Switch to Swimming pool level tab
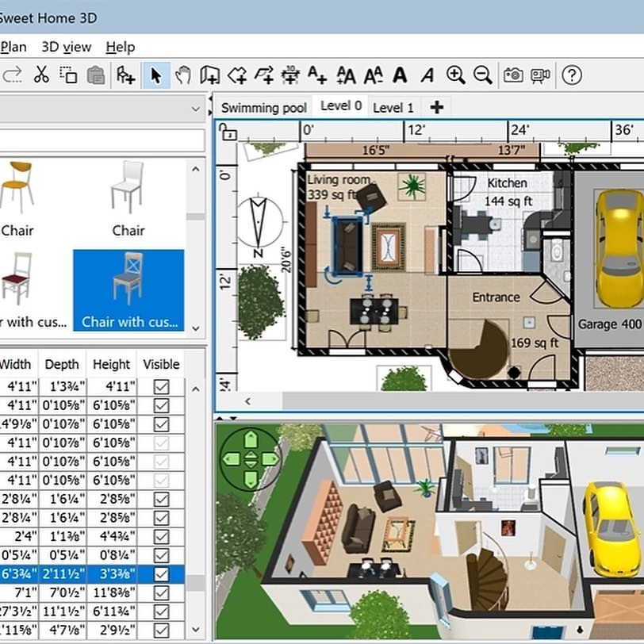 263,108
